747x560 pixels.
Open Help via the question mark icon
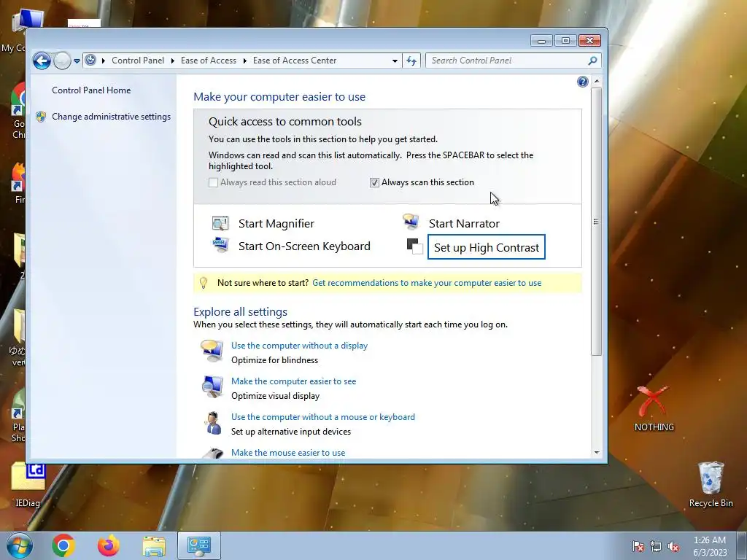[x=582, y=82]
